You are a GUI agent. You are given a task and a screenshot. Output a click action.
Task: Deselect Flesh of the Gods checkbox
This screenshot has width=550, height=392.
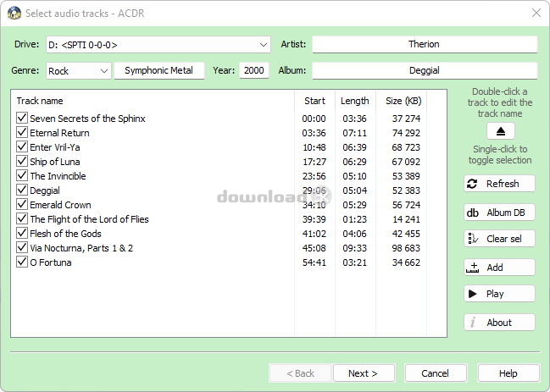coord(22,233)
